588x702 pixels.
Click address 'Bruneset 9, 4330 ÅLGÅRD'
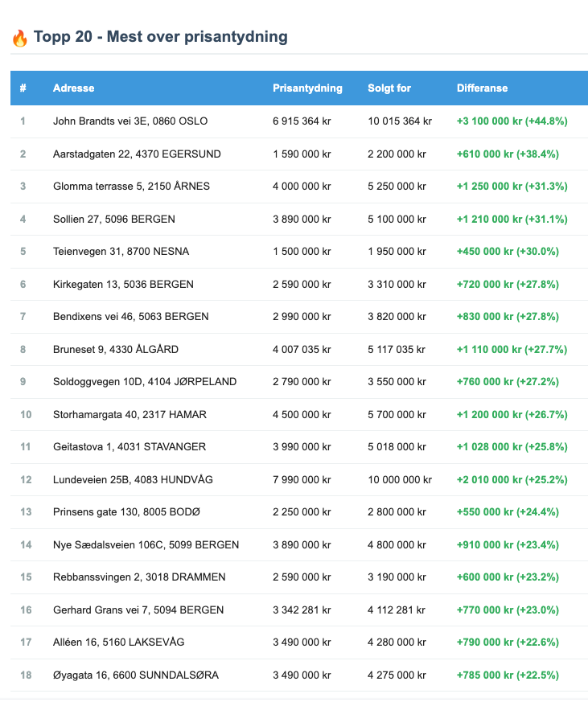click(x=116, y=349)
